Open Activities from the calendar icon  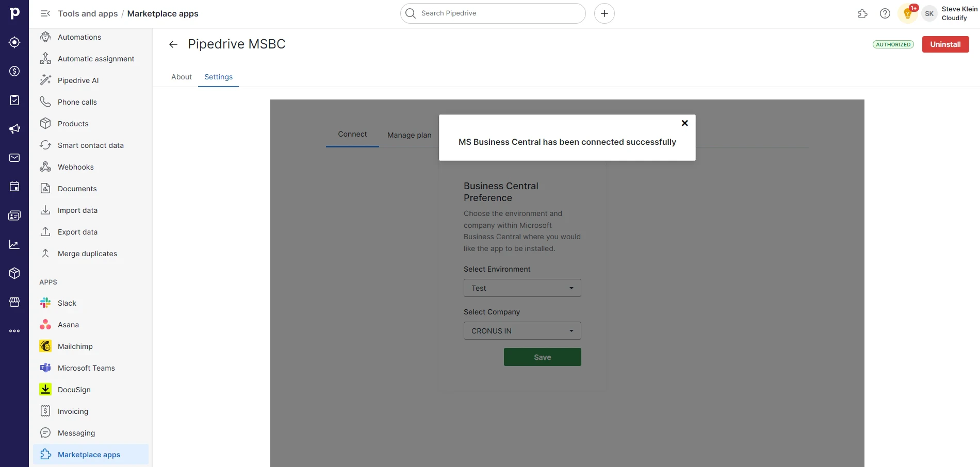(x=14, y=187)
